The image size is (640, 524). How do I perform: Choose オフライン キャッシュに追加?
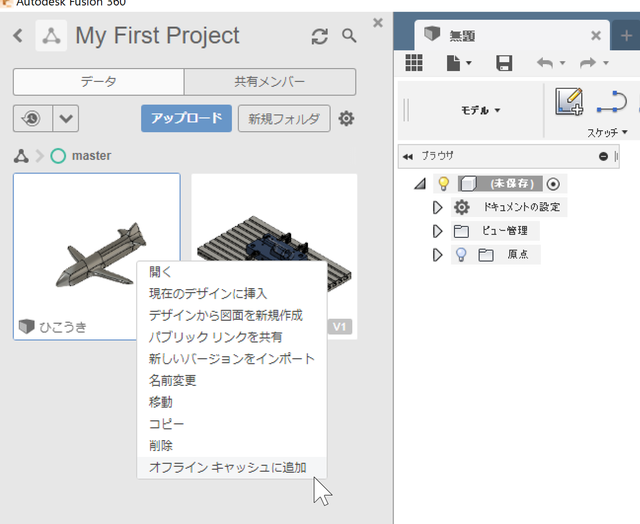point(232,467)
